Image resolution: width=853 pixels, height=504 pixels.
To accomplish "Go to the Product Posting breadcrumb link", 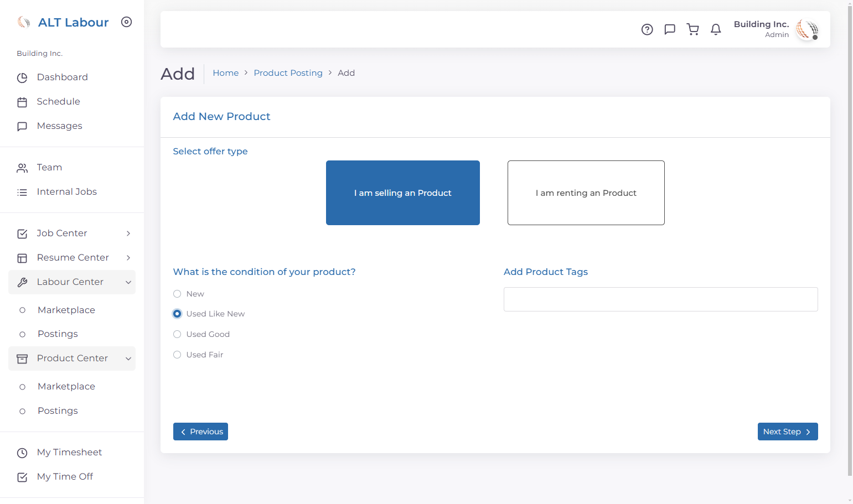I will [x=288, y=73].
